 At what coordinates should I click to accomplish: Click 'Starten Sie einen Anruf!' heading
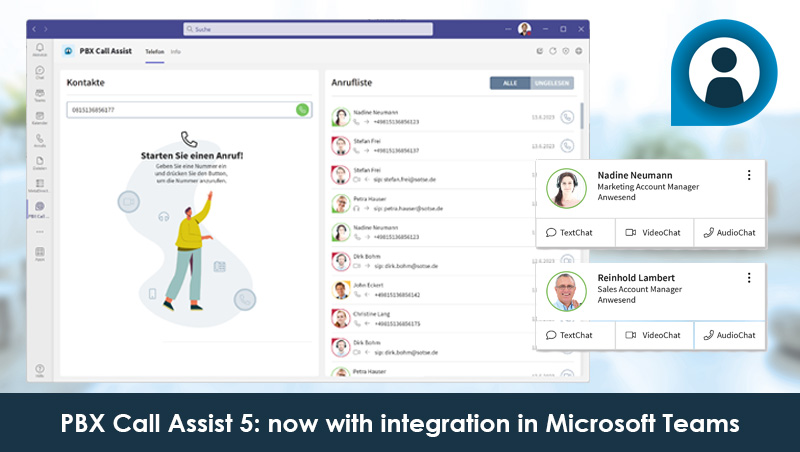(192, 156)
